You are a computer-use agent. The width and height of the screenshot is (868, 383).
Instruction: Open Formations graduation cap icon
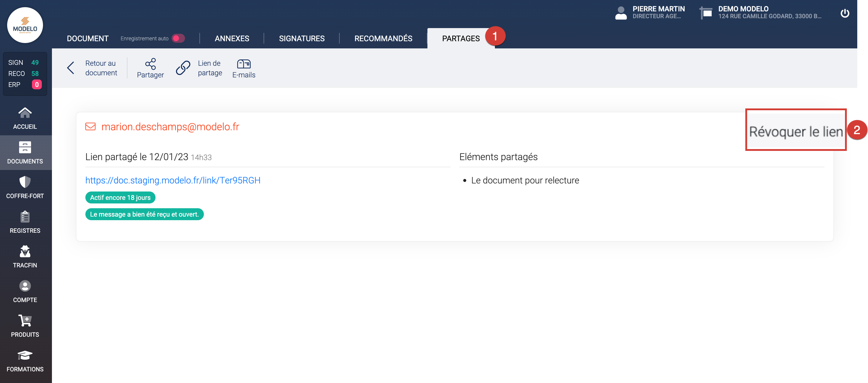(25, 355)
